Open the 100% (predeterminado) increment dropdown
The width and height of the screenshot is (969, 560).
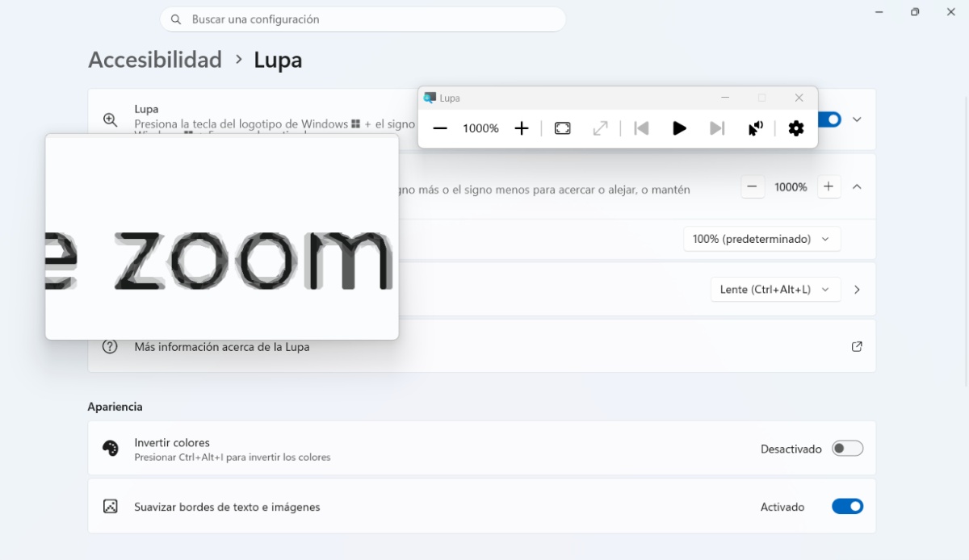(761, 239)
